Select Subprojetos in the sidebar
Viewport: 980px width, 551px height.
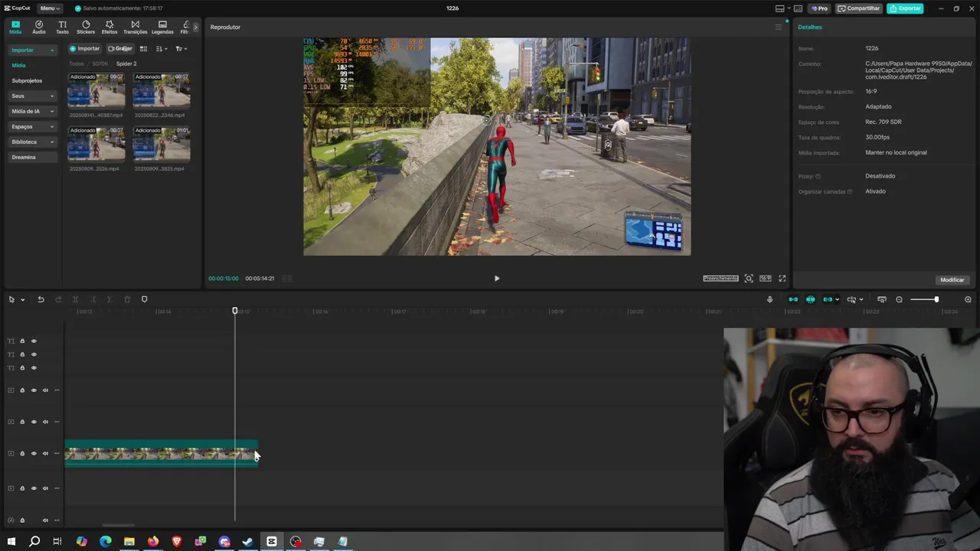(27, 80)
